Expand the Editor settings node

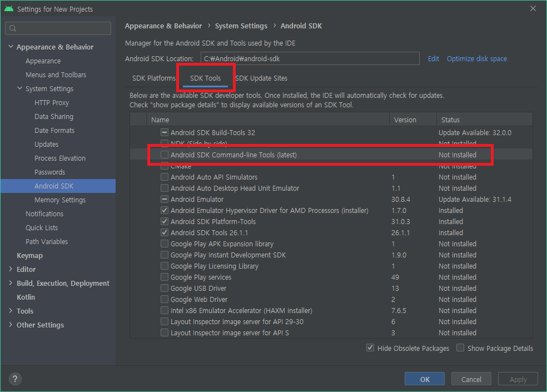click(x=11, y=269)
